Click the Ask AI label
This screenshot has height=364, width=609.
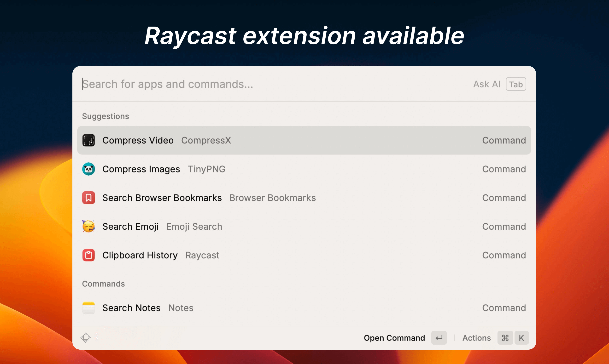tap(487, 84)
